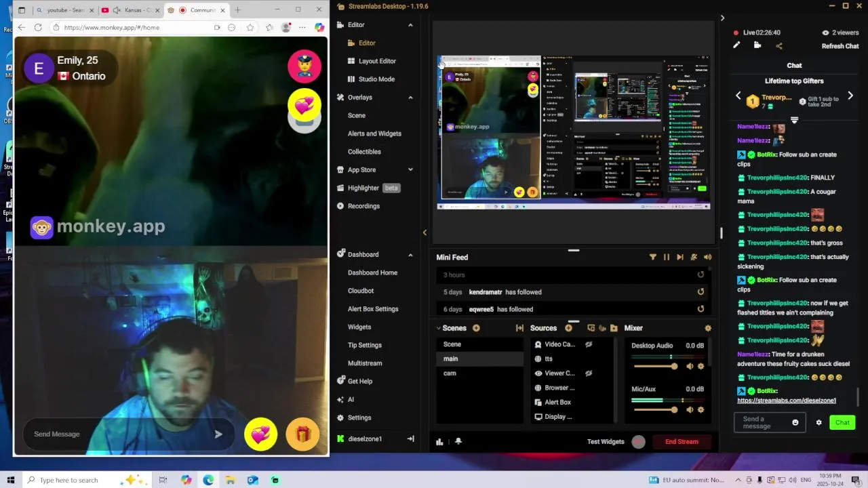Open the camera clip icon beside pencil
This screenshot has width=868, height=488.
757,45
